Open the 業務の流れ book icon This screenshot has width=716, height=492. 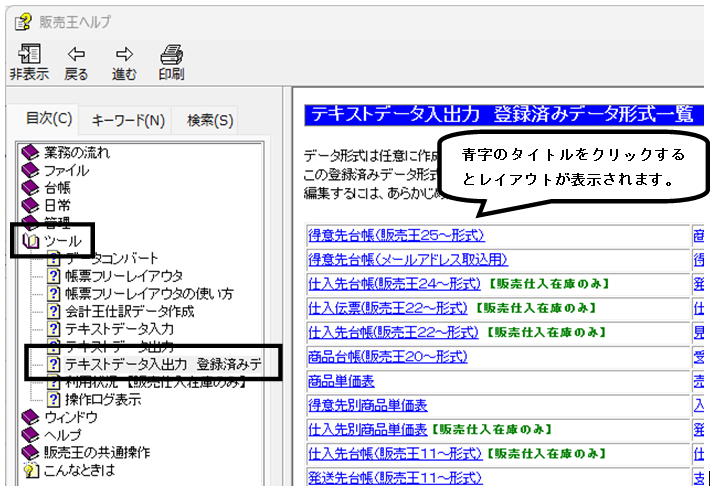click(31, 152)
